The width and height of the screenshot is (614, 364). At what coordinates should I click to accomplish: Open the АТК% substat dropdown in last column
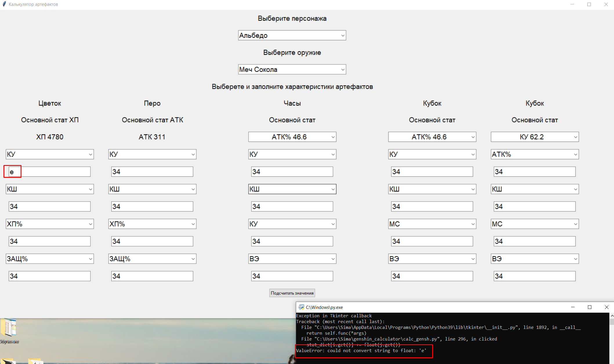tap(534, 154)
